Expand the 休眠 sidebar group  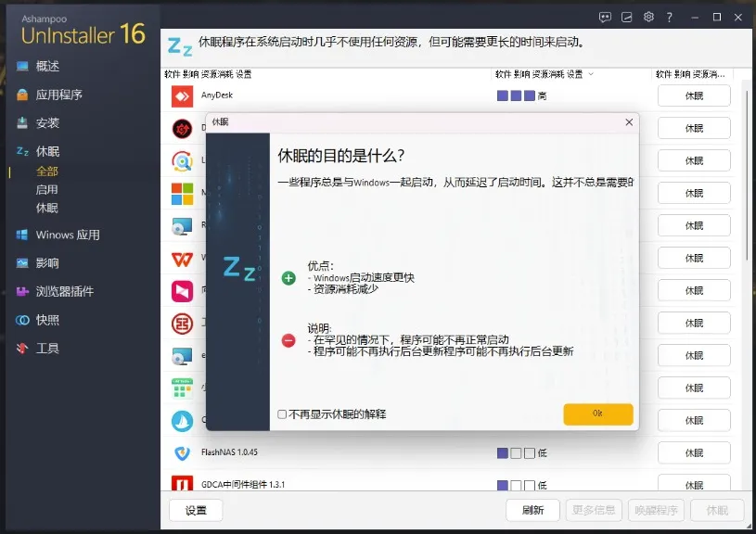coord(49,150)
